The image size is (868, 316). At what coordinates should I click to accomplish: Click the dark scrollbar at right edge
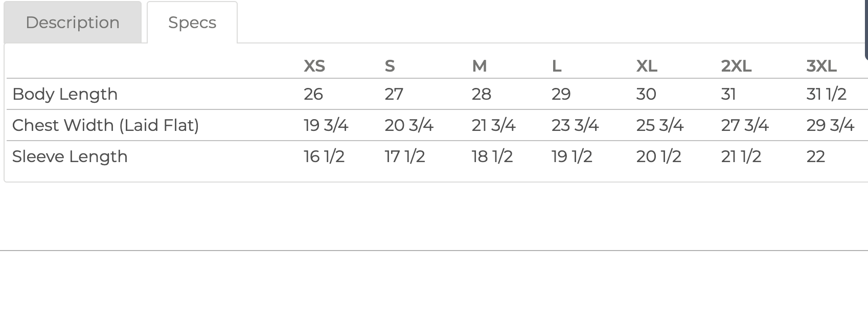click(866, 30)
